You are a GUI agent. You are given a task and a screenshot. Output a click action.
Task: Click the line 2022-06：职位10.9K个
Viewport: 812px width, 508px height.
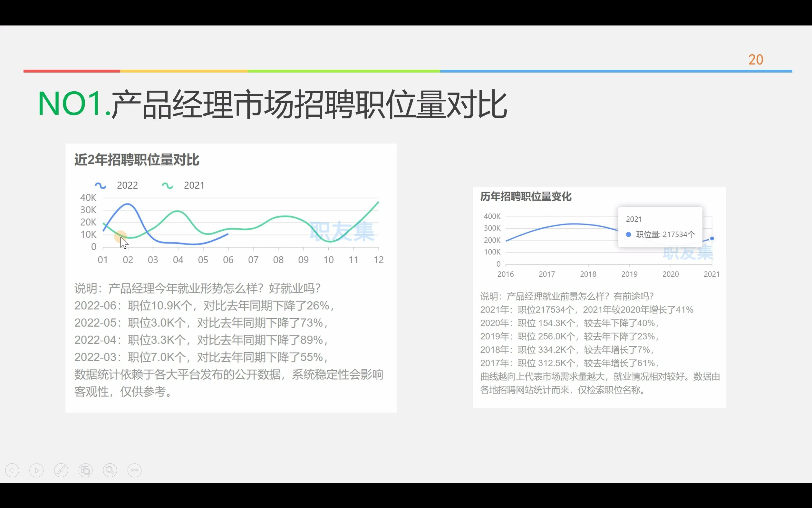(205, 305)
